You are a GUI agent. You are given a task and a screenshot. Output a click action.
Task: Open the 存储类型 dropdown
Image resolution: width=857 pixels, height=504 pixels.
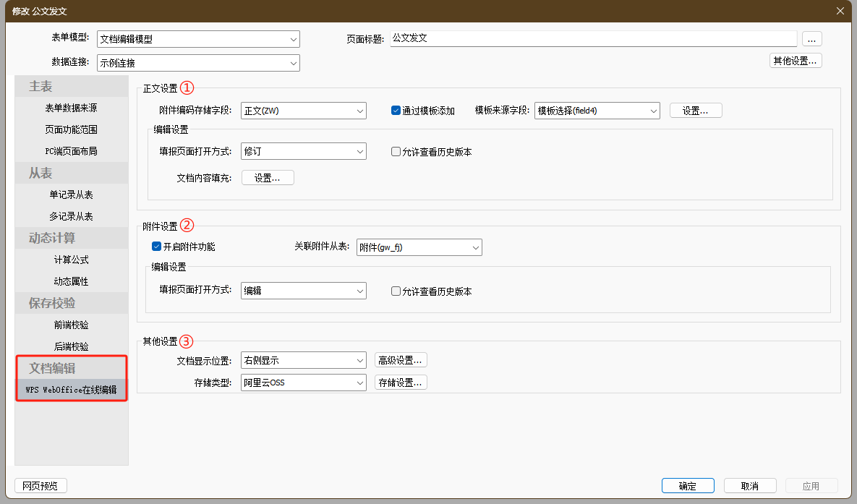coord(304,383)
